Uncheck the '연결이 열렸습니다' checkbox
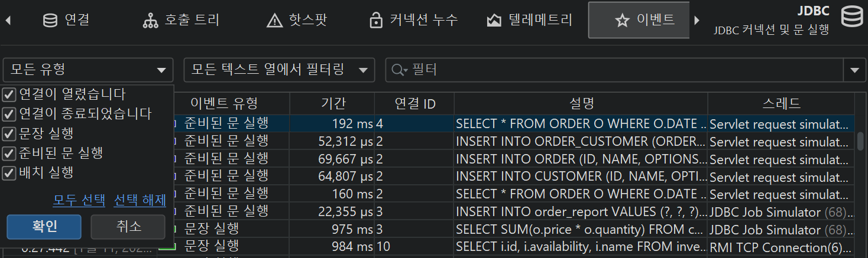The image size is (868, 258). pos(9,94)
